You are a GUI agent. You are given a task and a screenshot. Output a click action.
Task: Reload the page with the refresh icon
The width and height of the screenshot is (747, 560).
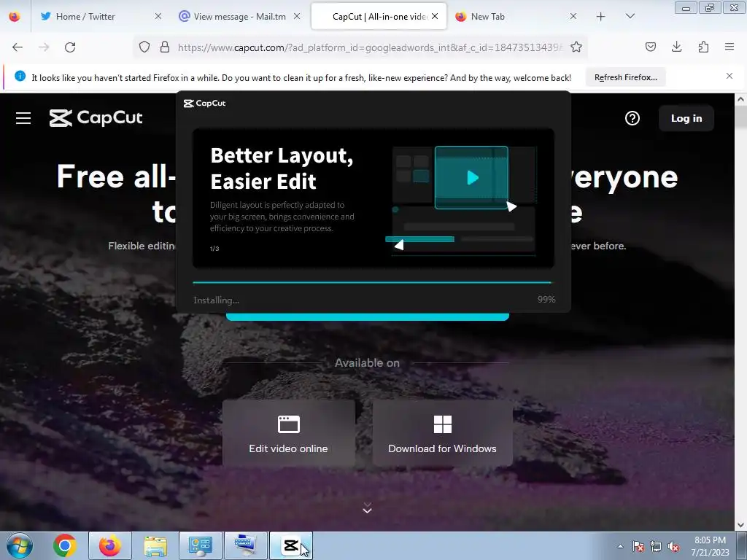coord(70,47)
